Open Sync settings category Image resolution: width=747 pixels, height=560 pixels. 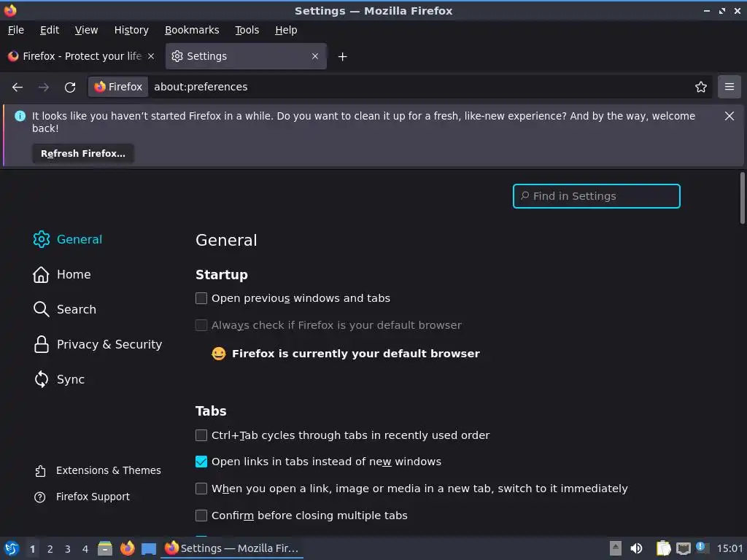coord(59,379)
